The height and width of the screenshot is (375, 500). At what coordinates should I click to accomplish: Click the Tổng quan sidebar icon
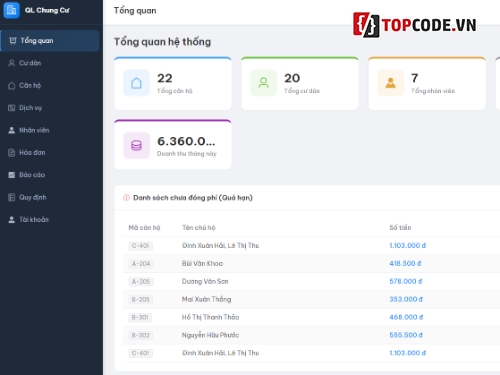13,41
